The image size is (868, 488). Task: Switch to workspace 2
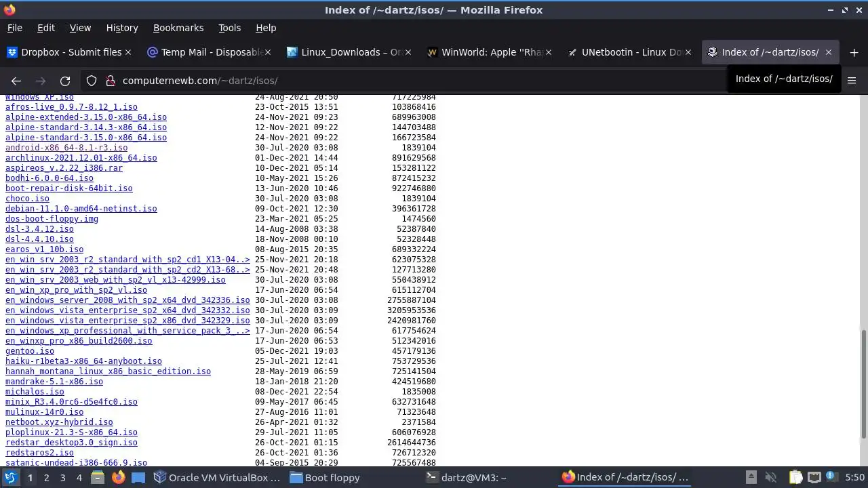(x=46, y=477)
